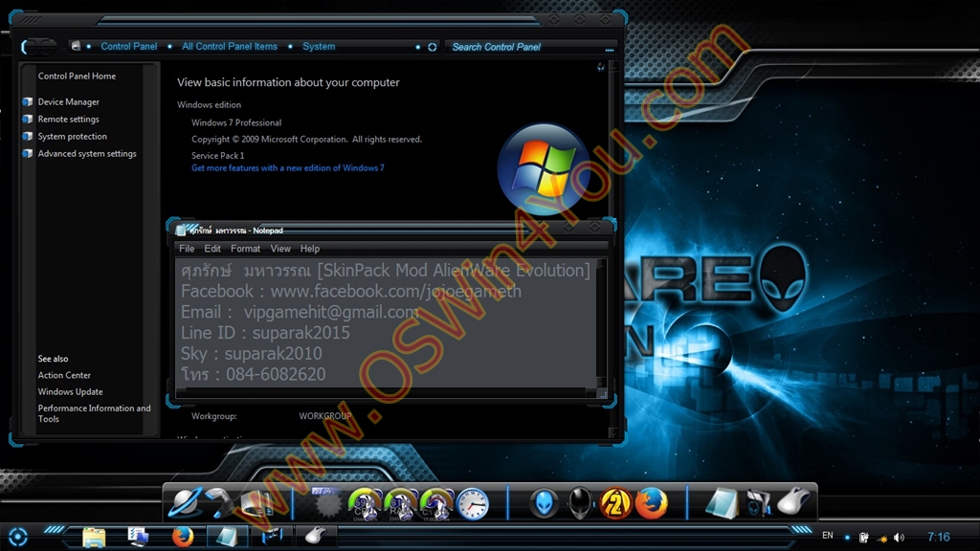Click the black alien head dock icon

pyautogui.click(x=580, y=503)
